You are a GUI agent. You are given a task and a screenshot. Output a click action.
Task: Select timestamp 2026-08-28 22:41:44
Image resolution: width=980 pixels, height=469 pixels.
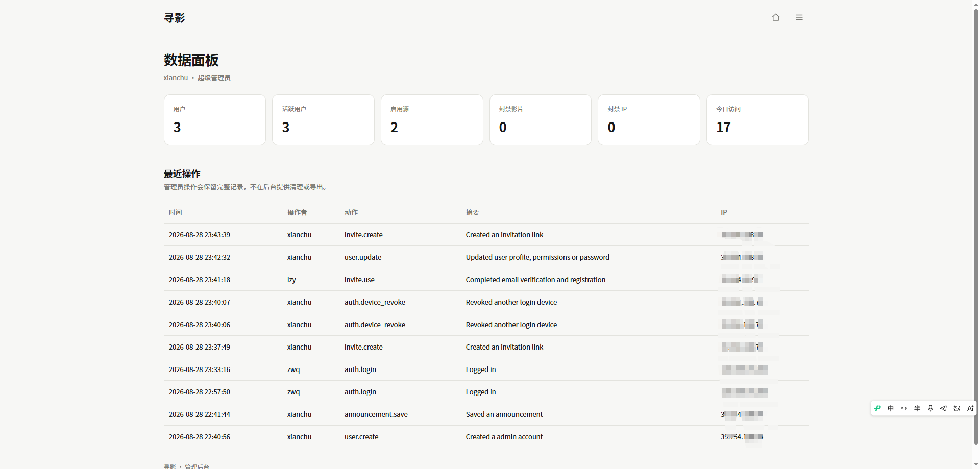coord(200,414)
